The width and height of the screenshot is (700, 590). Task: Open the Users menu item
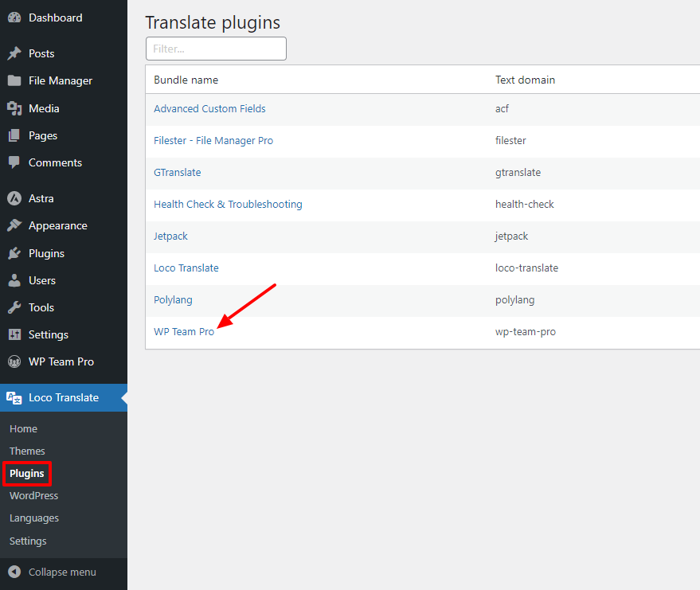(42, 281)
